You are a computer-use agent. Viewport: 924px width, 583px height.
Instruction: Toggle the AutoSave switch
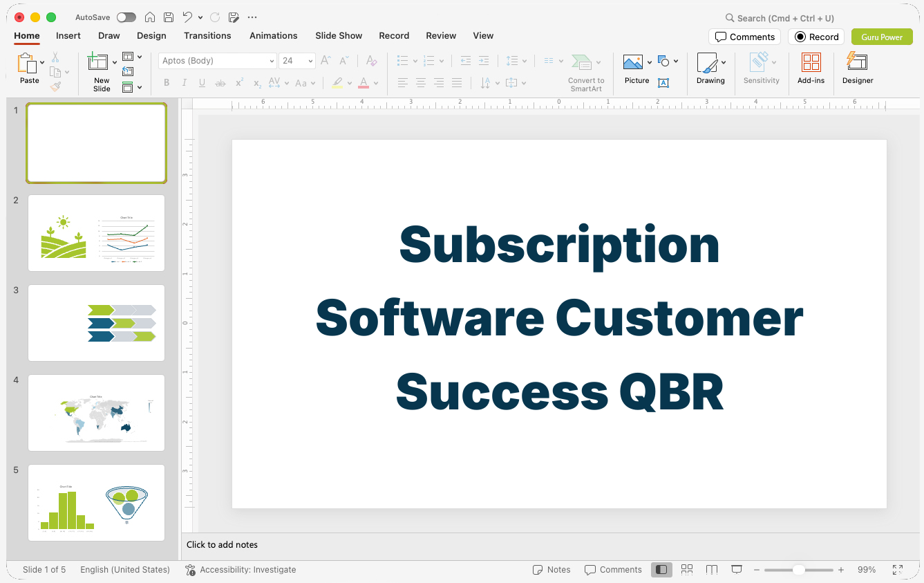coord(126,17)
